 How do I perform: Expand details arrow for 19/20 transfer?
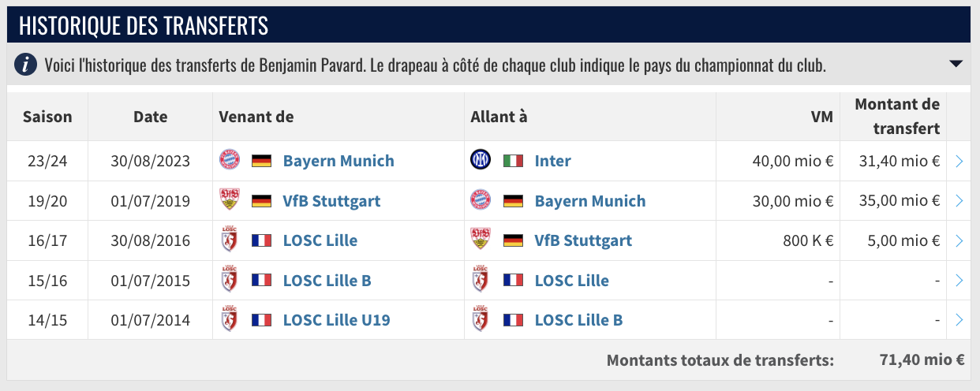click(x=959, y=201)
